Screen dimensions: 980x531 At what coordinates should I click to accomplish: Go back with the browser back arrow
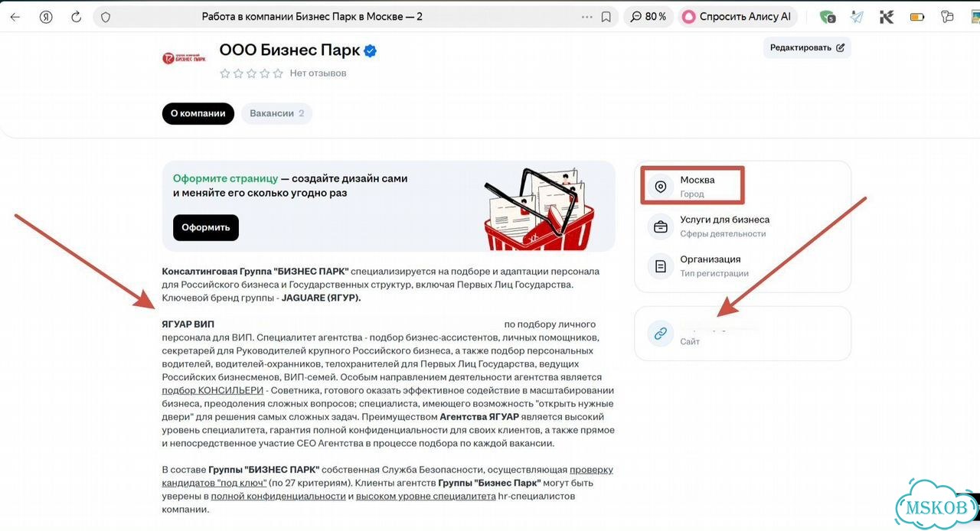click(x=15, y=17)
